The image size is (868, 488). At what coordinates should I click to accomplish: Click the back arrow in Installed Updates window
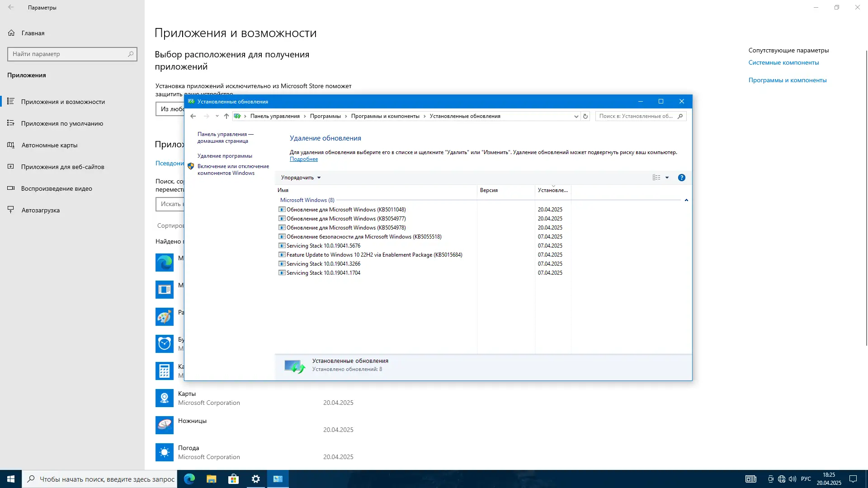coord(193,116)
